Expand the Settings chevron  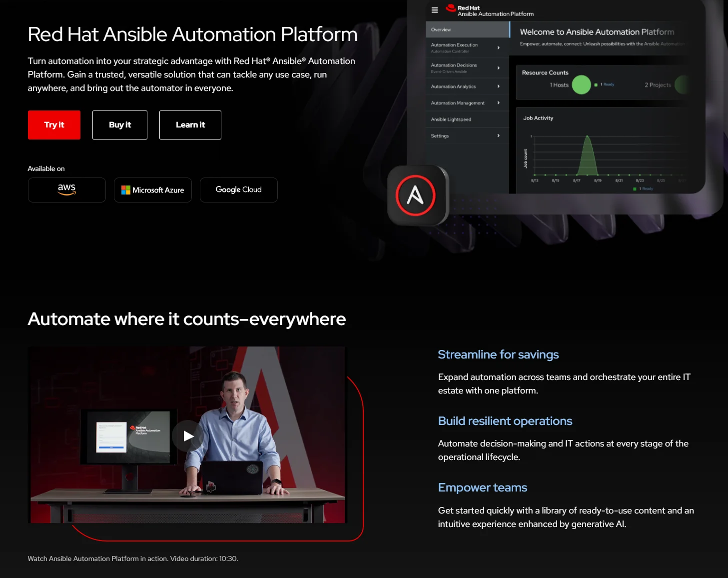499,135
